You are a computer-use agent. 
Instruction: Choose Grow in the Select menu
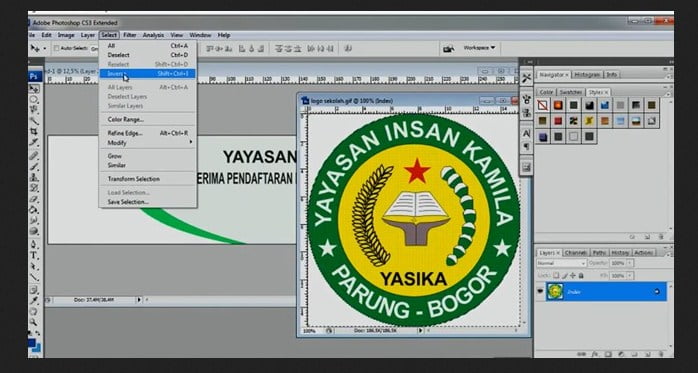pyautogui.click(x=148, y=156)
